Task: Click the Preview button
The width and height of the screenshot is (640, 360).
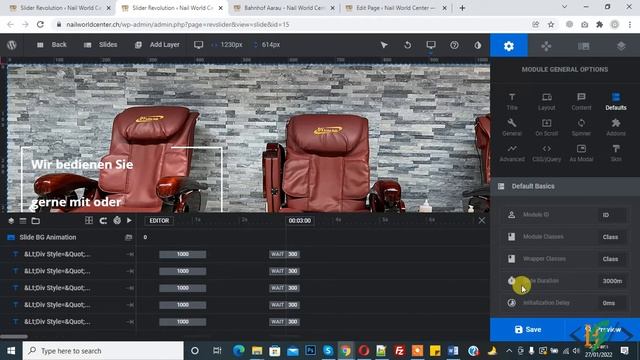Action: (602, 329)
